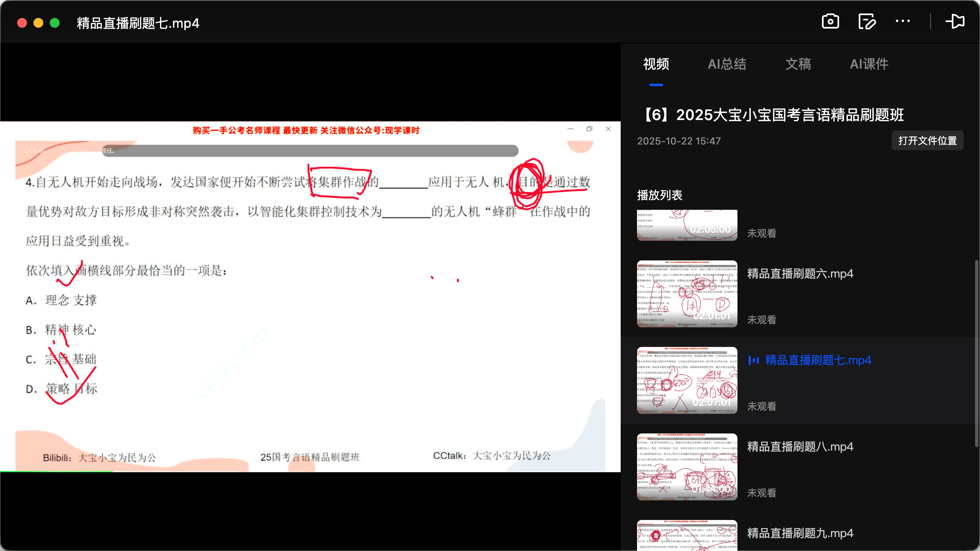Select 精品直播刷题九.mp4 in the playlist
Viewport: 980px width, 551px height.
(800, 533)
